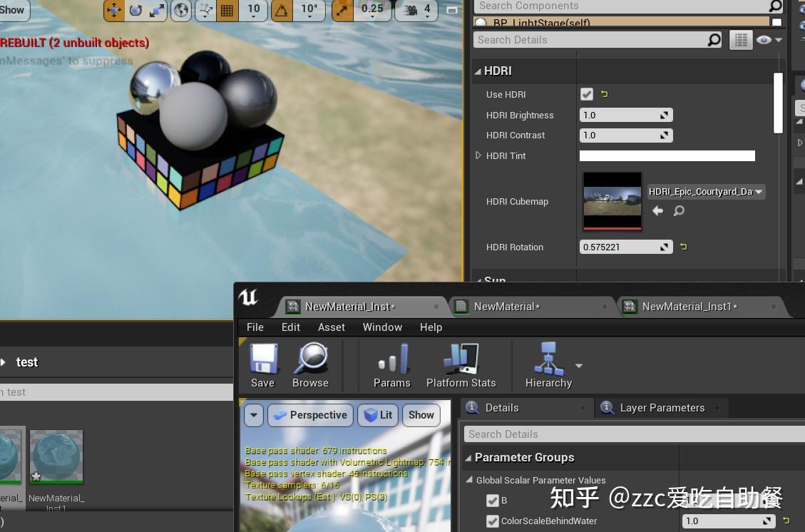
Task: Reset HDRI Rotation to default
Action: (x=683, y=247)
